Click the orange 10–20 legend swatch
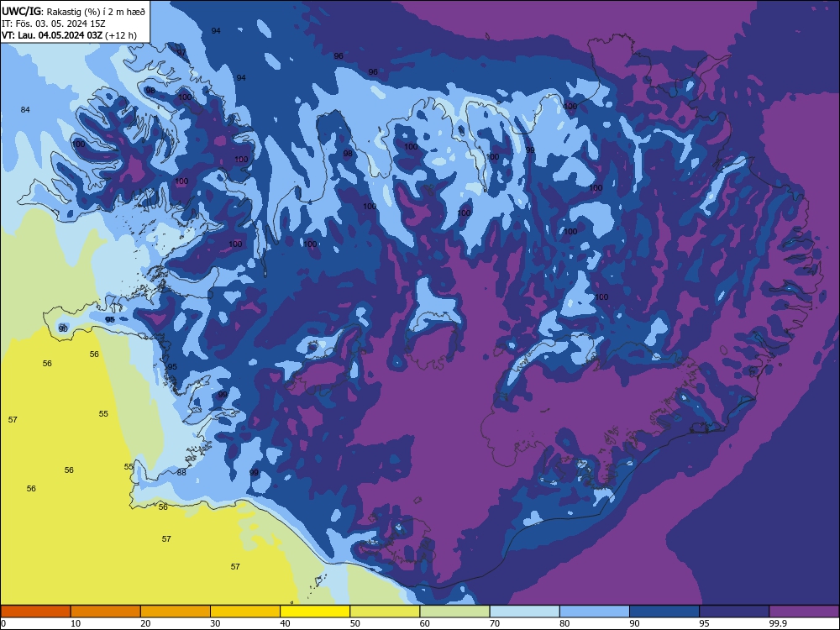 [106, 612]
